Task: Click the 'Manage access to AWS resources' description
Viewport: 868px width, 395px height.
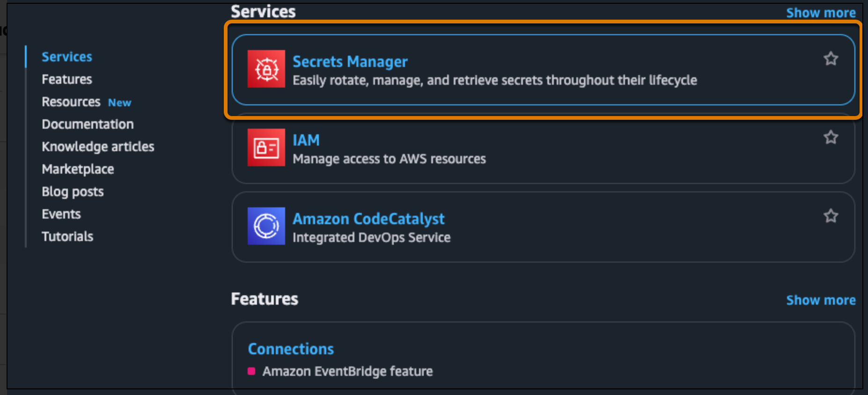Action: click(389, 159)
